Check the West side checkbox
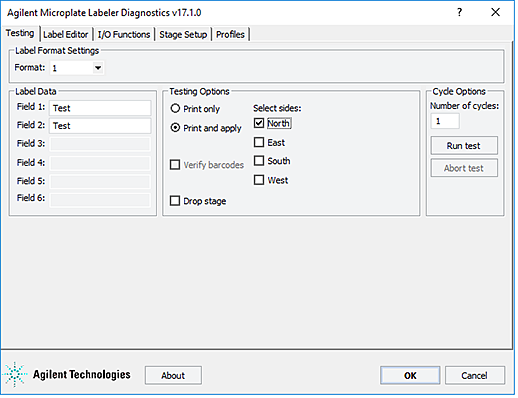This screenshot has width=518, height=398. click(259, 180)
